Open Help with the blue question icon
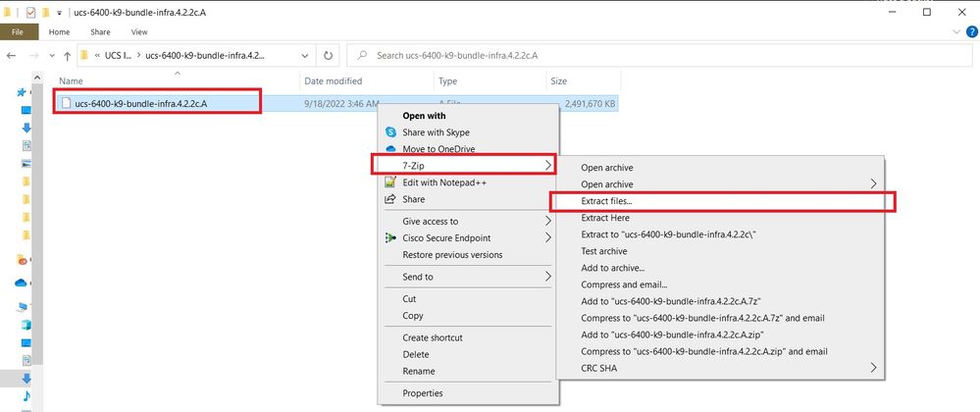Viewport: 980px width, 412px height. click(972, 32)
